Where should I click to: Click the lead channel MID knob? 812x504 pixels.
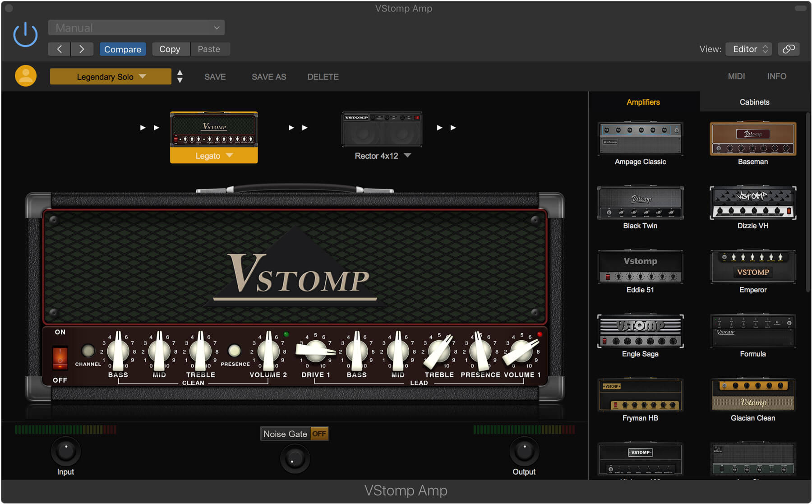398,351
